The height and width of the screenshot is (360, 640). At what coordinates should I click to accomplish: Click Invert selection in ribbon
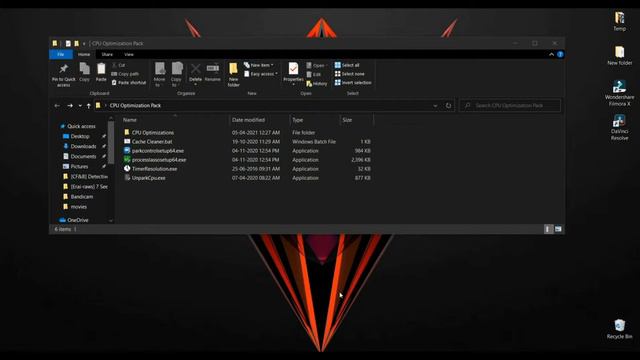353,82
